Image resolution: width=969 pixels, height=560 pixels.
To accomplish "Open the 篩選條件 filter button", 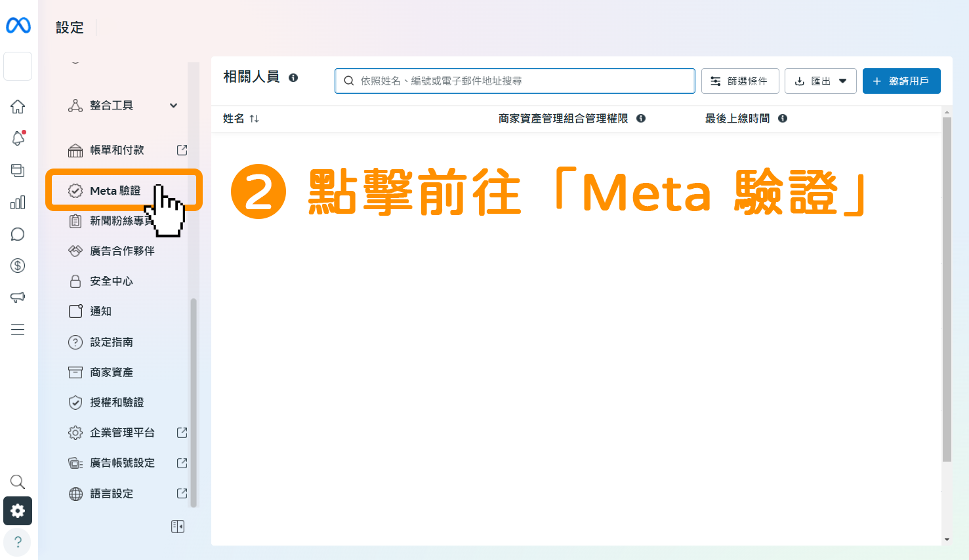I will [740, 81].
